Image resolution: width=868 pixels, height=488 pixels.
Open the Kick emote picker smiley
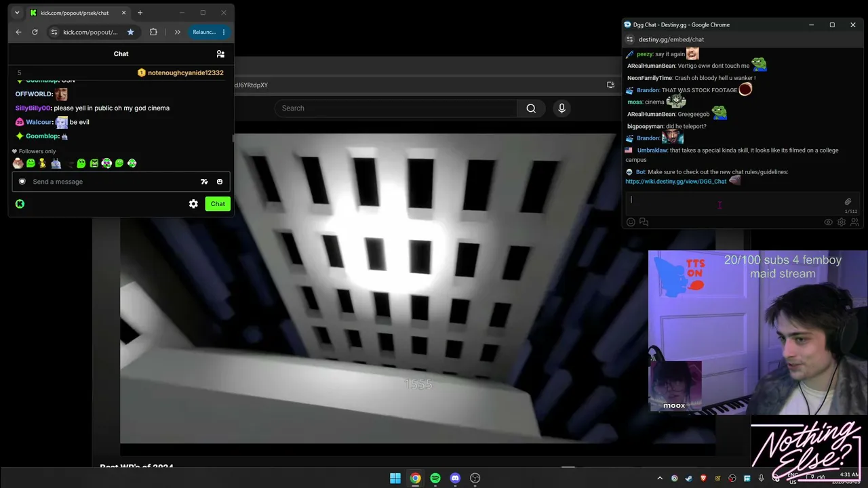[x=220, y=182]
